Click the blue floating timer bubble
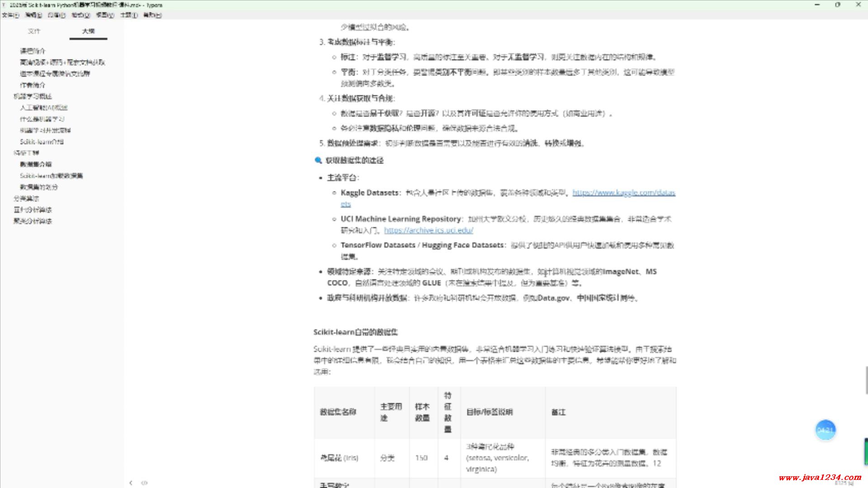Screen dimensions: 868x488 click(825, 430)
